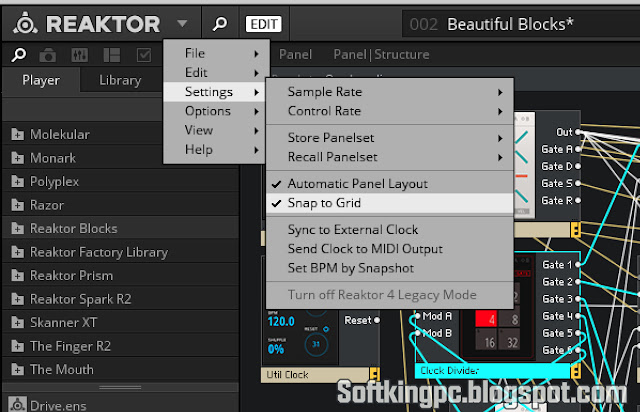Select the red 4 divider button
The height and width of the screenshot is (412, 640).
(x=486, y=319)
